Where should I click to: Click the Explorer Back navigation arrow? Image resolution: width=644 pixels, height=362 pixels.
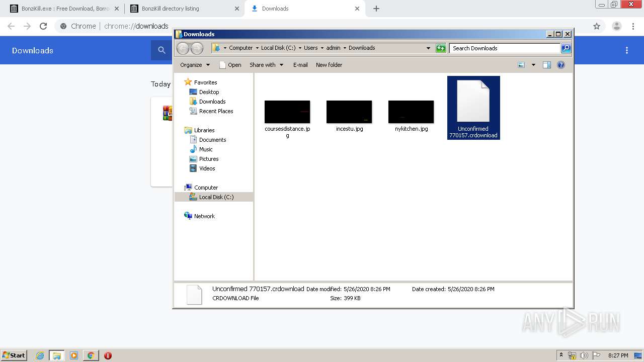pos(183,48)
